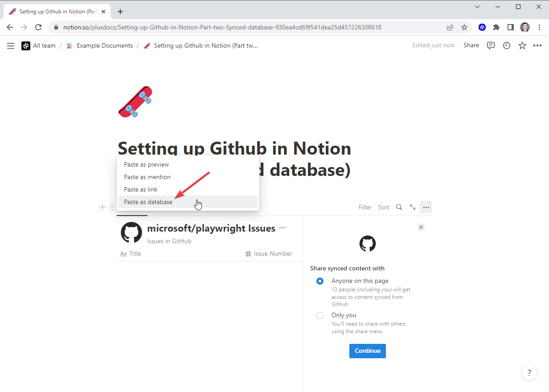Expand the Chrome tab search dropdown
This screenshot has width=549, height=392.
point(477,7)
